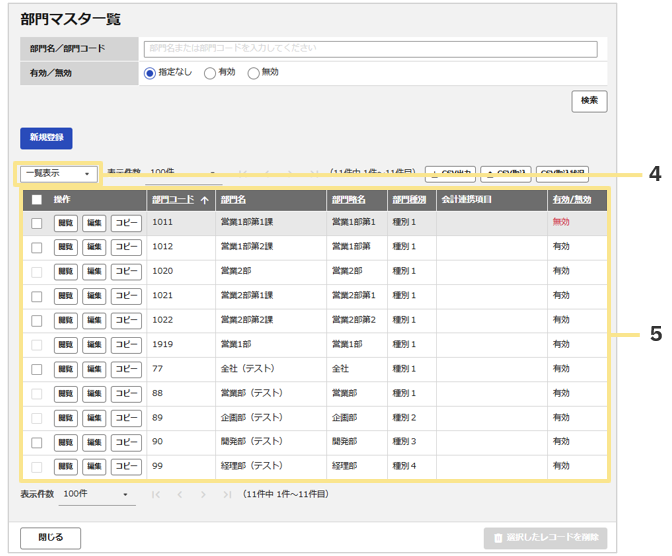Click the trash icon in delete button

tap(498, 538)
